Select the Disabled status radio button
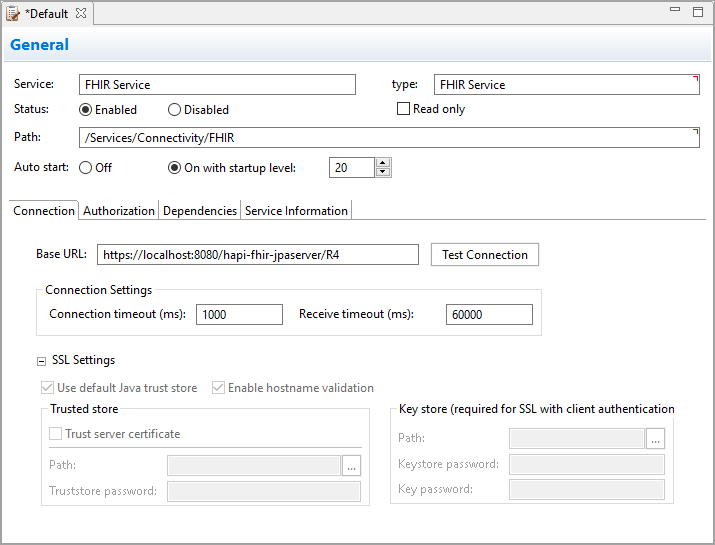The image size is (715, 545). pyautogui.click(x=174, y=110)
